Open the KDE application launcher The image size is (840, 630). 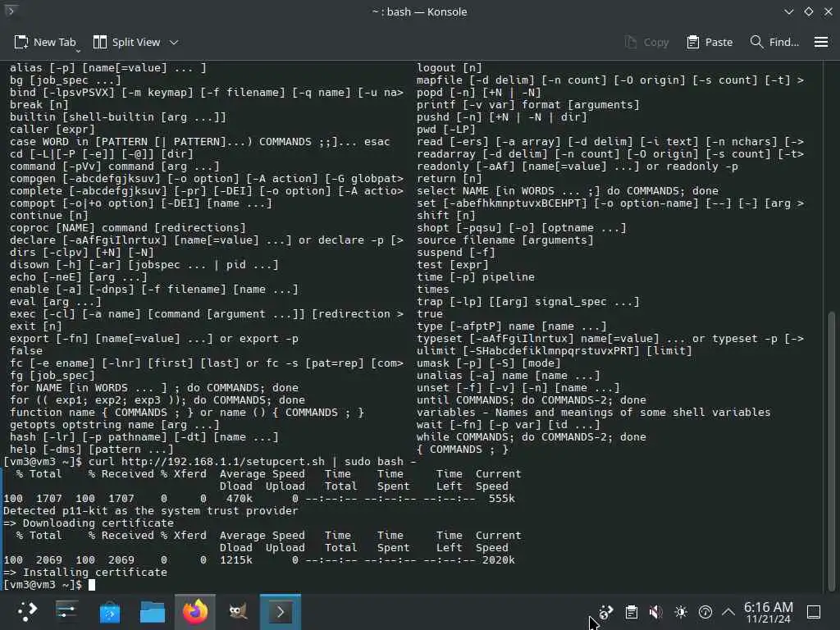click(x=27, y=612)
